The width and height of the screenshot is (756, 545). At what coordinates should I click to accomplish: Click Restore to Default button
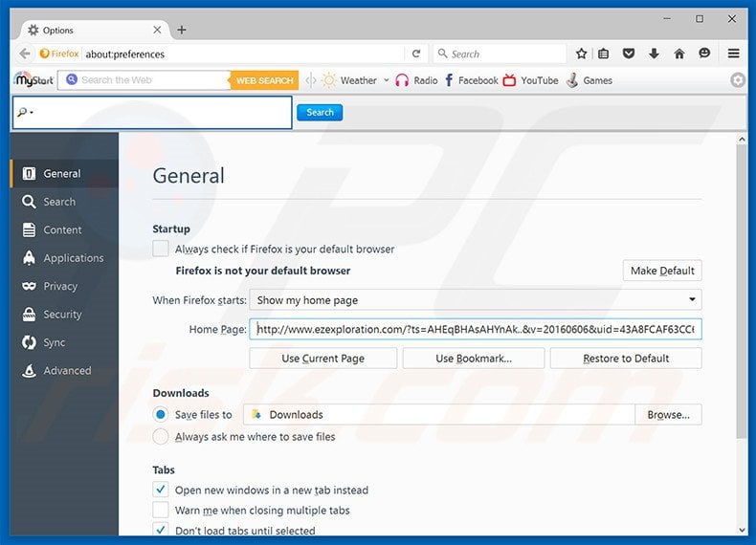626,358
